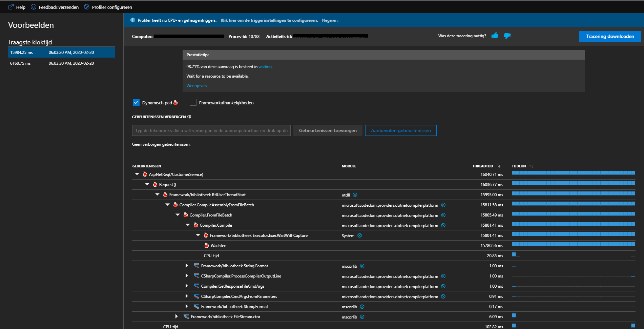Image resolution: width=644 pixels, height=329 pixels.
Task: Open the Help external link icon
Action: point(11,7)
